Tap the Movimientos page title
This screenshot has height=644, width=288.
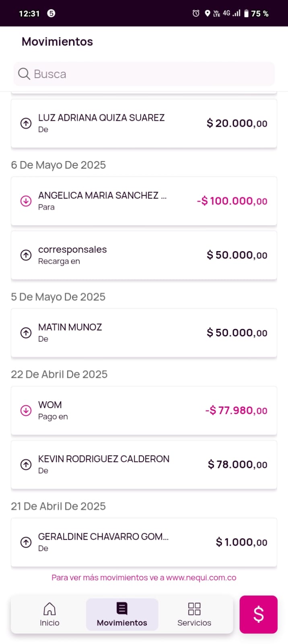pyautogui.click(x=57, y=41)
